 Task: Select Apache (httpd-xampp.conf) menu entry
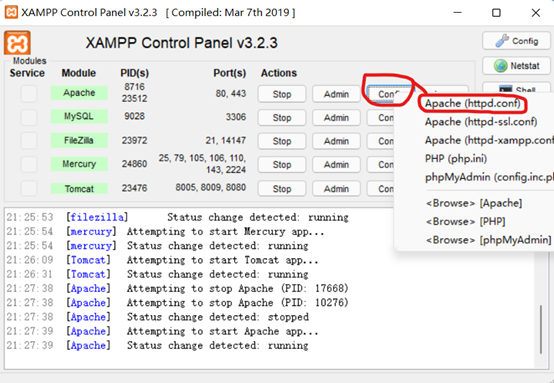pos(489,140)
